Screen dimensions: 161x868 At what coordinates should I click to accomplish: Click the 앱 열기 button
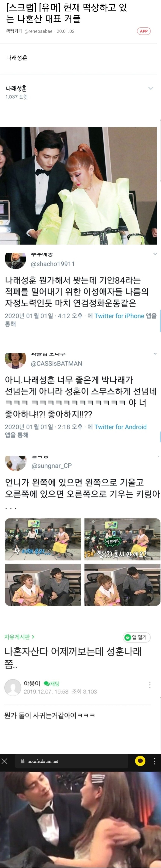click(x=137, y=637)
